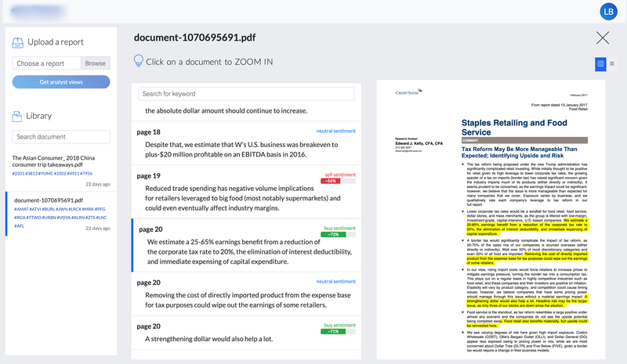Click the absolute dollar amount excerpt

pos(227,110)
